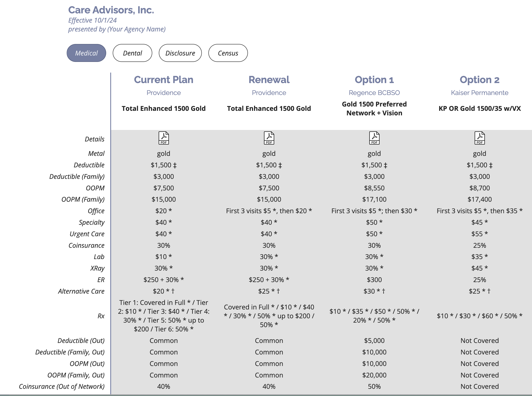
Task: Open the Option 2 Kaiser PDF icon
Action: coord(480,138)
